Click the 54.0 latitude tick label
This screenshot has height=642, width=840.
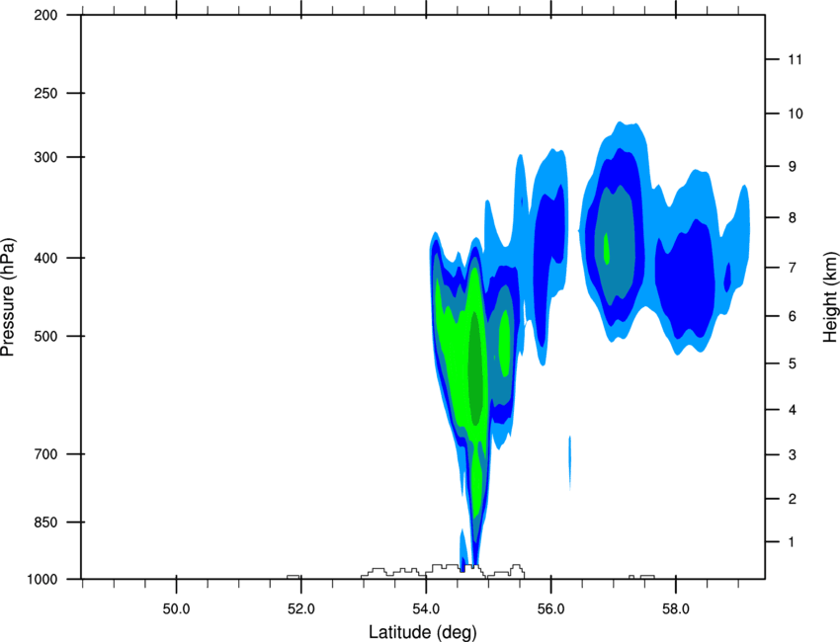[427, 609]
